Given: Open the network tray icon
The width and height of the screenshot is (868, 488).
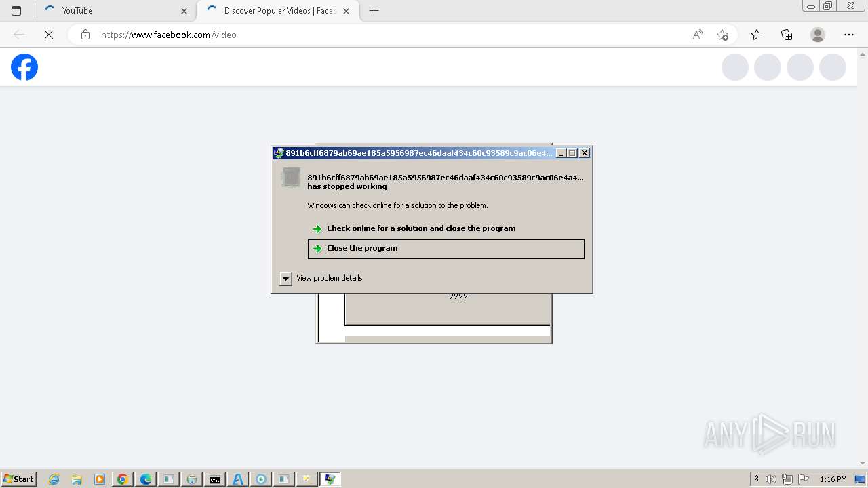Looking at the screenshot, I should tap(787, 479).
